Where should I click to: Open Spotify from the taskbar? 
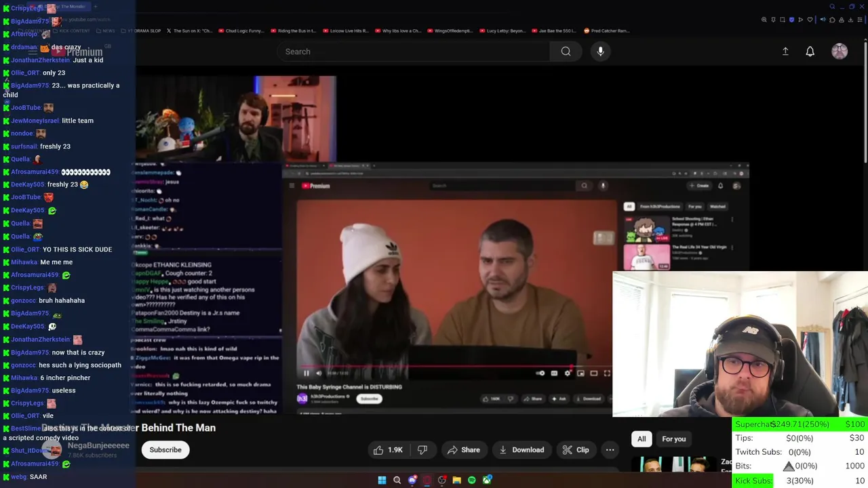[471, 481]
